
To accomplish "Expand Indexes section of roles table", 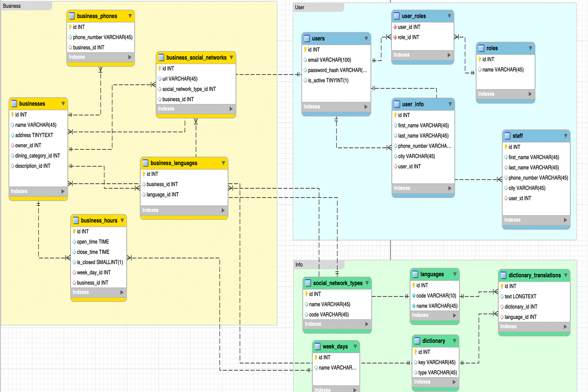I will pyautogui.click(x=530, y=94).
